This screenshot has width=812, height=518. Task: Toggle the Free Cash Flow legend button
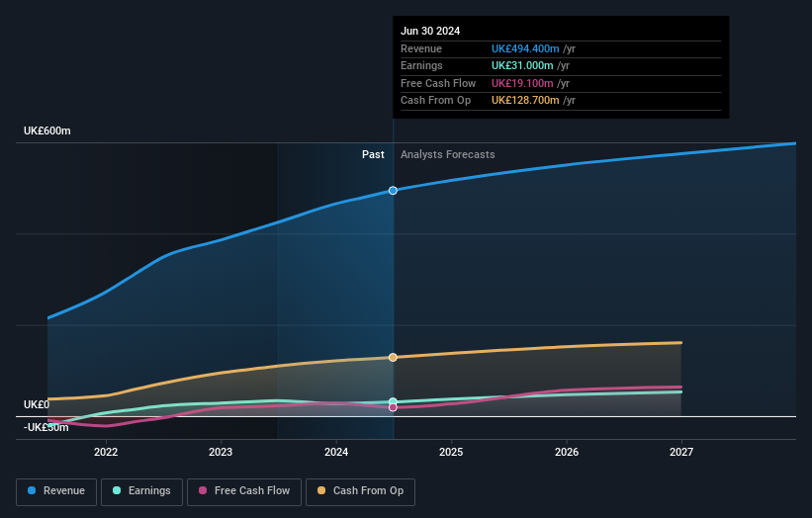pos(244,491)
